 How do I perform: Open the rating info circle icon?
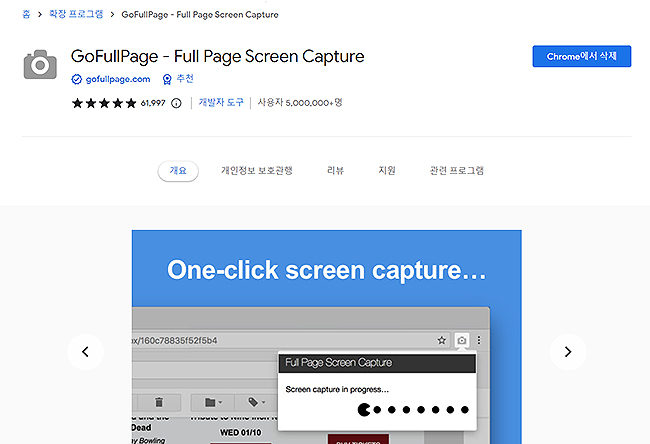[176, 103]
